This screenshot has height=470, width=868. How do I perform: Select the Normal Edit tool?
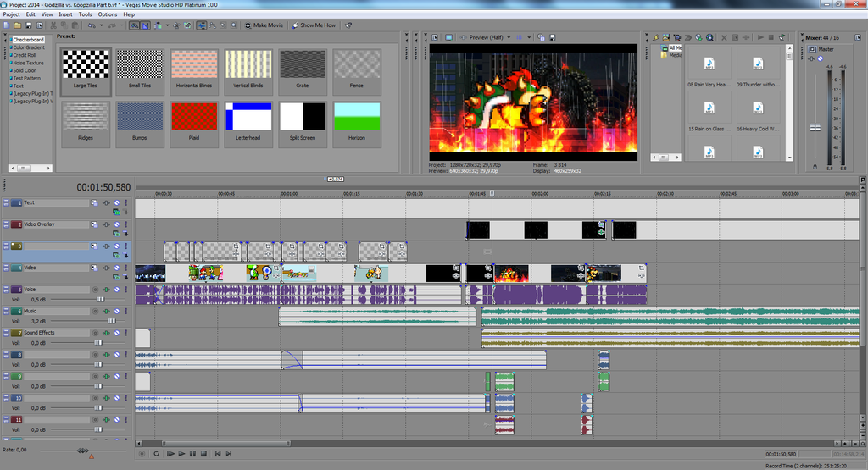click(202, 25)
